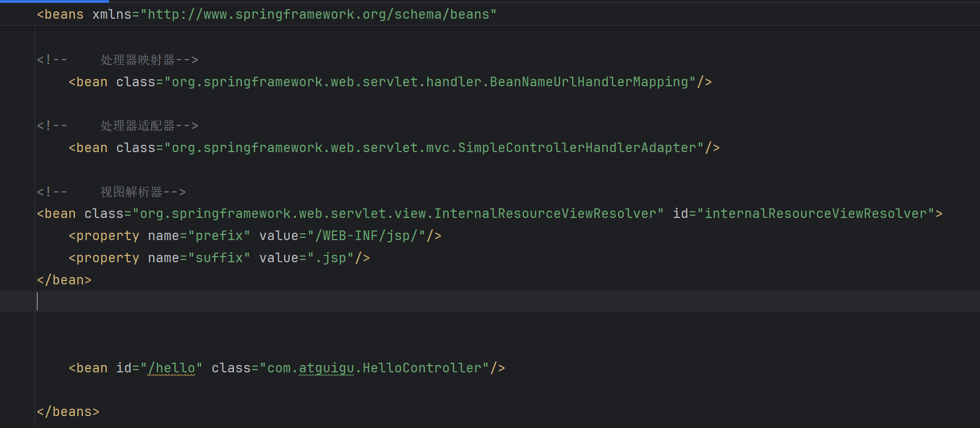The width and height of the screenshot is (980, 428).
Task: Click the closing </beans> tag
Action: (68, 412)
